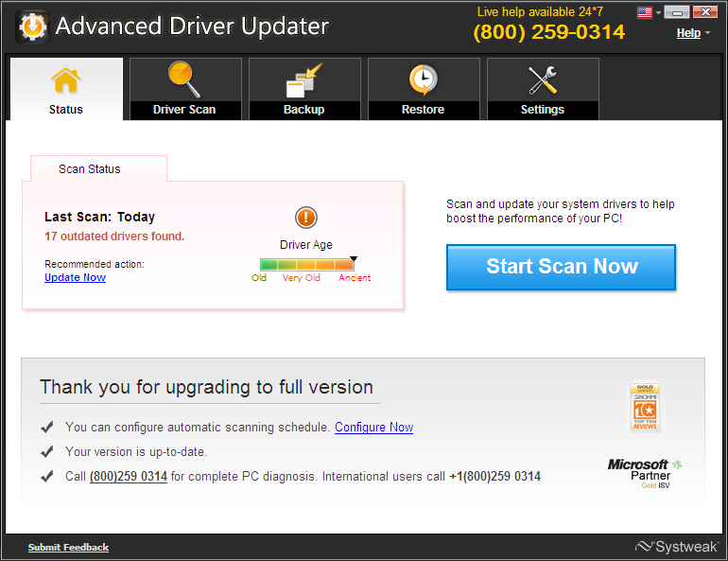Go to the Backup tab label
The image size is (728, 561).
[x=304, y=110]
